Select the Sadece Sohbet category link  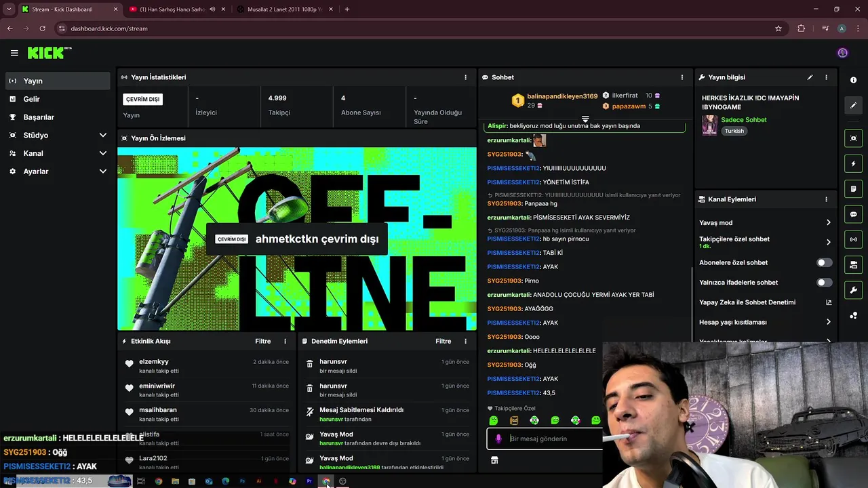click(744, 120)
